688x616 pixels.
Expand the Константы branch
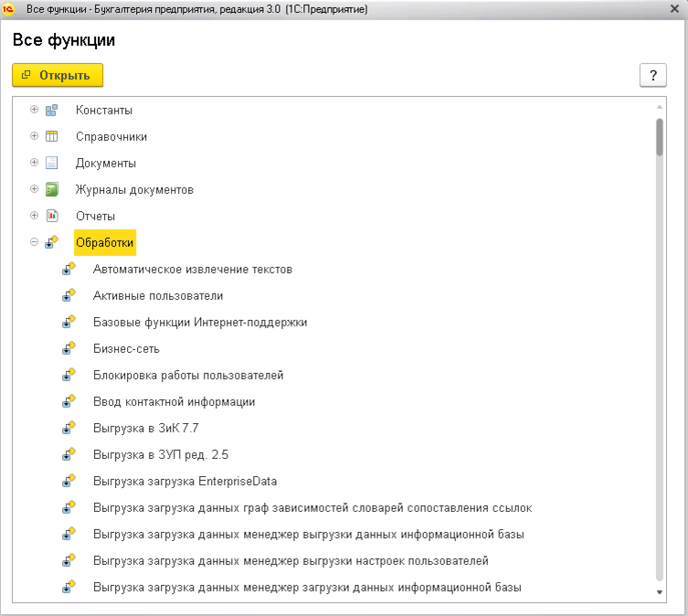click(x=34, y=110)
